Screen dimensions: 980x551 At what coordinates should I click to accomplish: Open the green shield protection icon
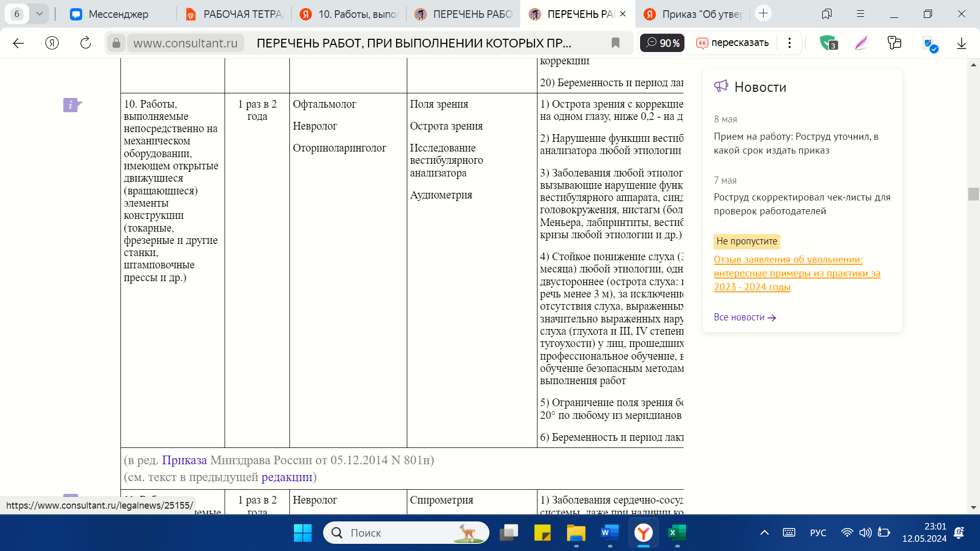tap(828, 43)
